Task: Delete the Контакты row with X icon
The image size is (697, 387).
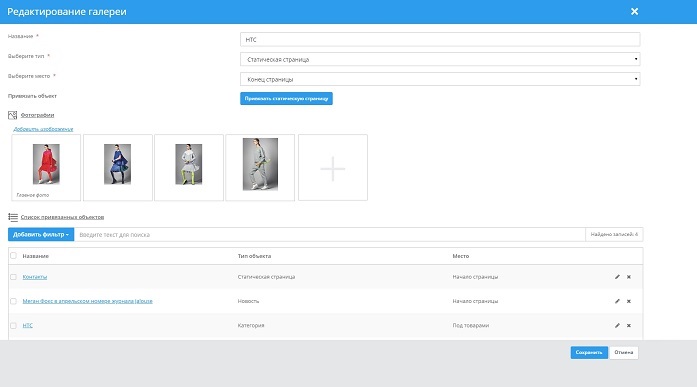Action: click(629, 277)
